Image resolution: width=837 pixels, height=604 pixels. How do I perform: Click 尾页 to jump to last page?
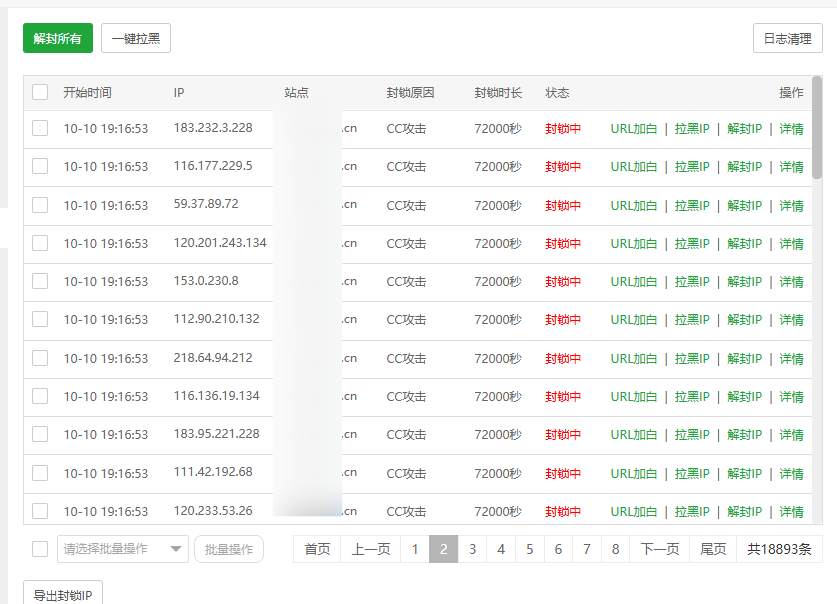[713, 549]
